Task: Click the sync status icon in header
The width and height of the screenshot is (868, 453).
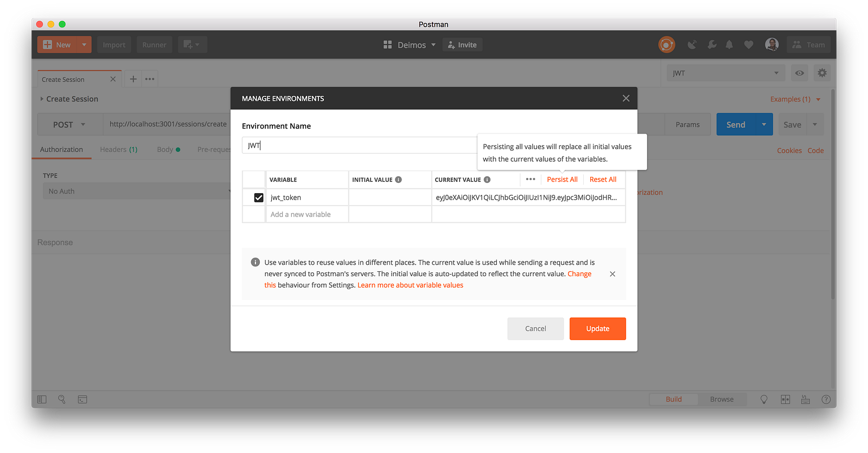Action: coord(667,44)
